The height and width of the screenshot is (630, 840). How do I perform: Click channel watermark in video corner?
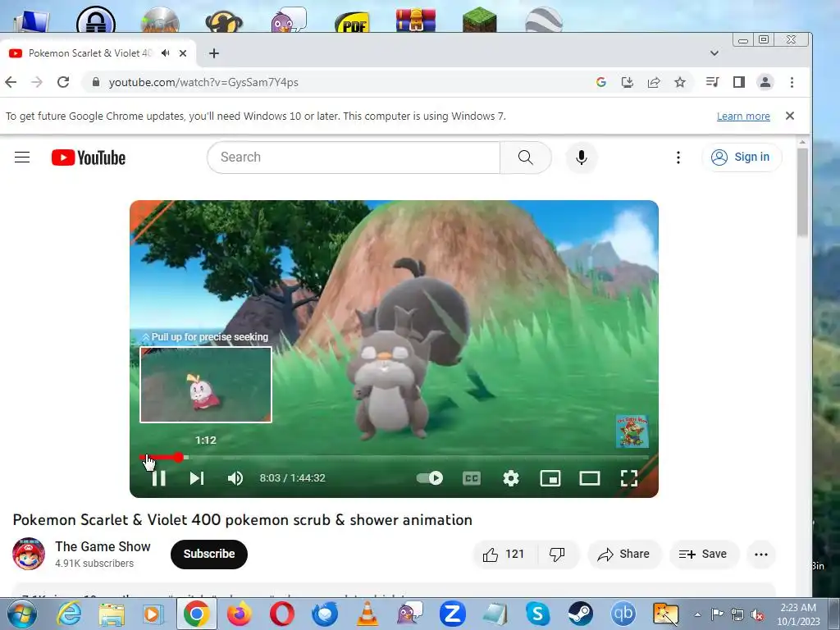pos(632,431)
